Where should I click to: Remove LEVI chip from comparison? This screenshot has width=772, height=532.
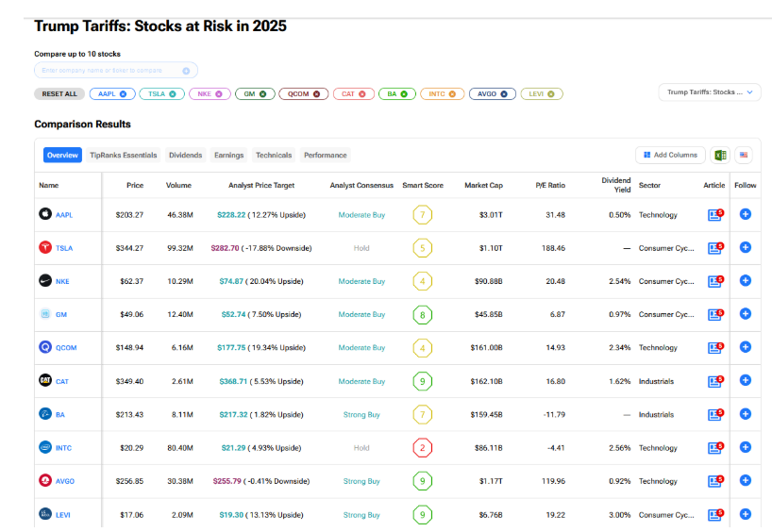(551, 94)
